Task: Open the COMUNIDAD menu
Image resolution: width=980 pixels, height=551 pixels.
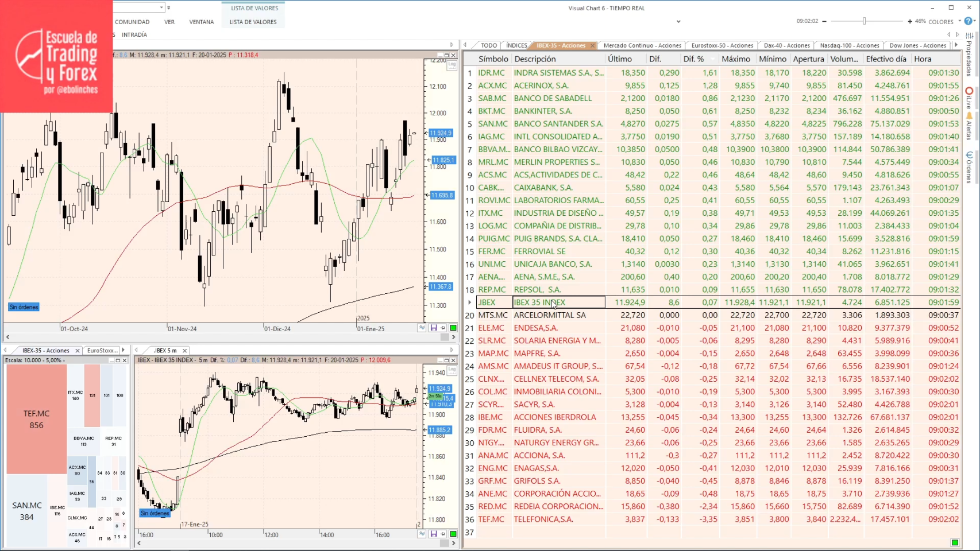Action: tap(132, 22)
